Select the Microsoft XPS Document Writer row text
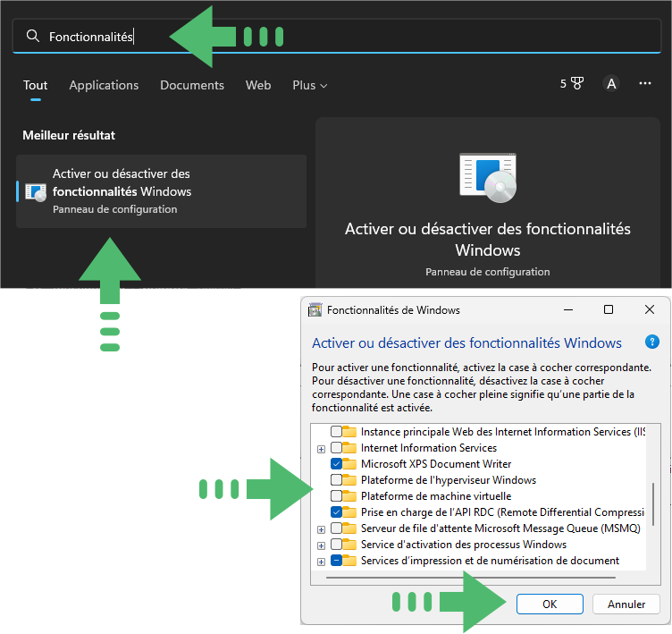This screenshot has width=672, height=634. pyautogui.click(x=436, y=464)
